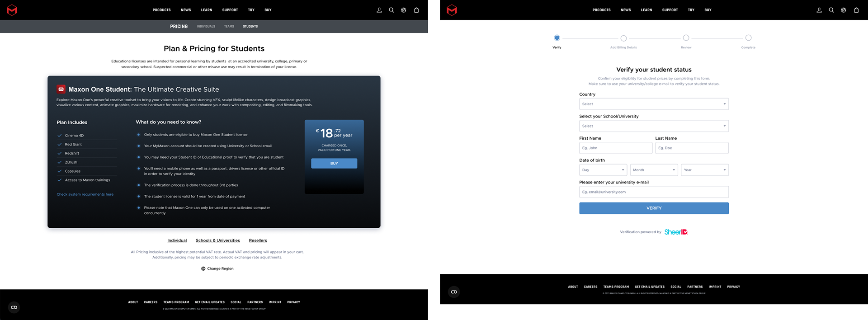868x320 pixels.
Task: Open search icon on right page header
Action: point(831,10)
